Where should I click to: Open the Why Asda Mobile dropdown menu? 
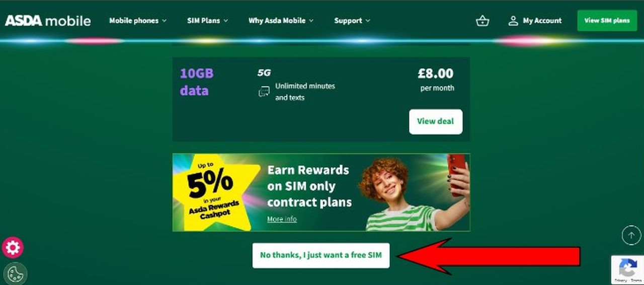coord(281,21)
